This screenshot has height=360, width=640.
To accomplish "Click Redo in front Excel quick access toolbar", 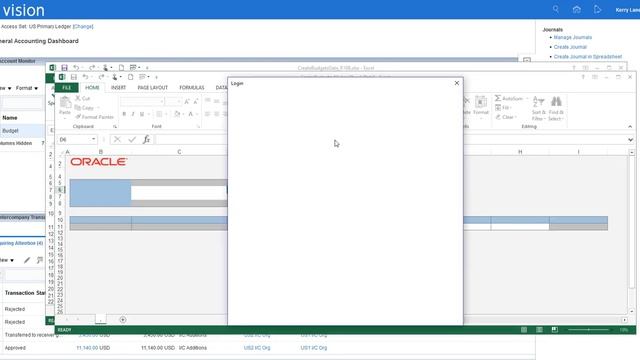I will (101, 77).
